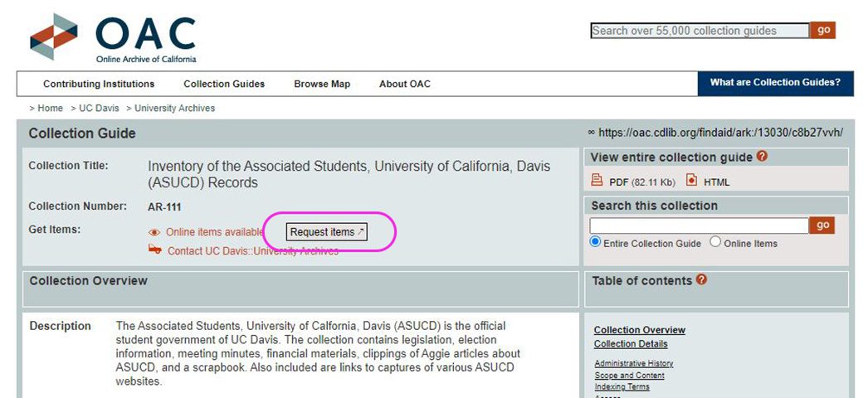The image size is (868, 398).
Task: Click the PDF document icon
Action: click(597, 181)
